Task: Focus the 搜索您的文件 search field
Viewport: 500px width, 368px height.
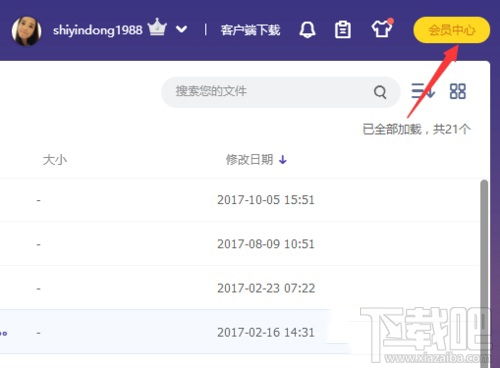Action: [281, 92]
